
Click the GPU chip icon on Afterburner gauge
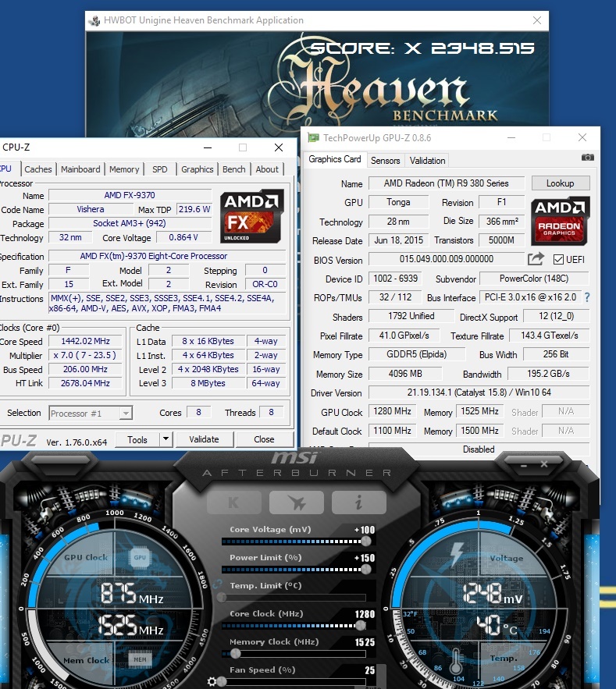[x=140, y=558]
